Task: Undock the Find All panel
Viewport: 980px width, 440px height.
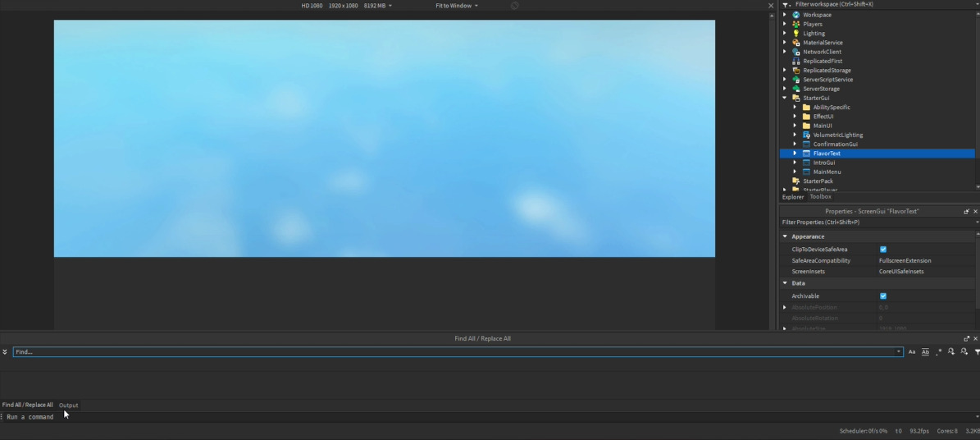Action: click(x=966, y=338)
